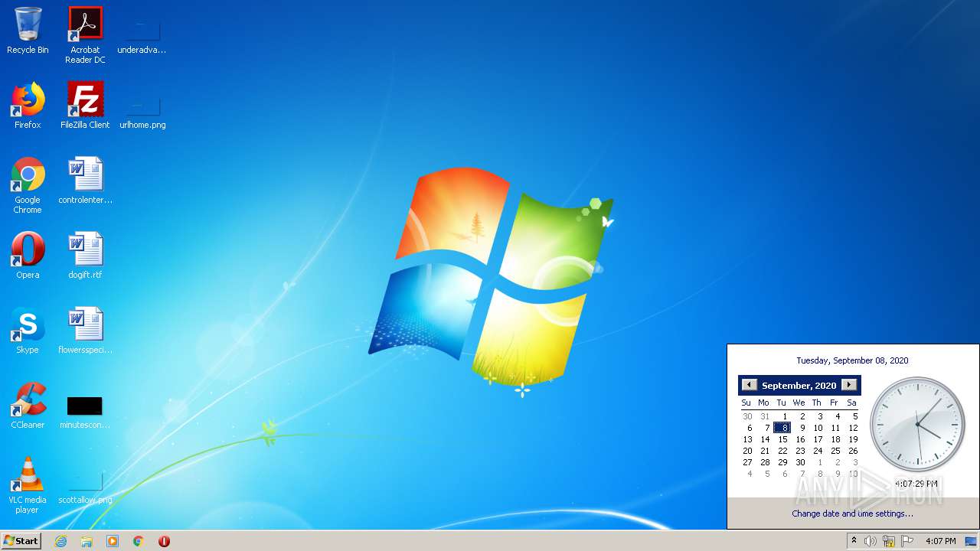The height and width of the screenshot is (551, 980).
Task: Open Skype desktop shortcut
Action: (x=28, y=331)
